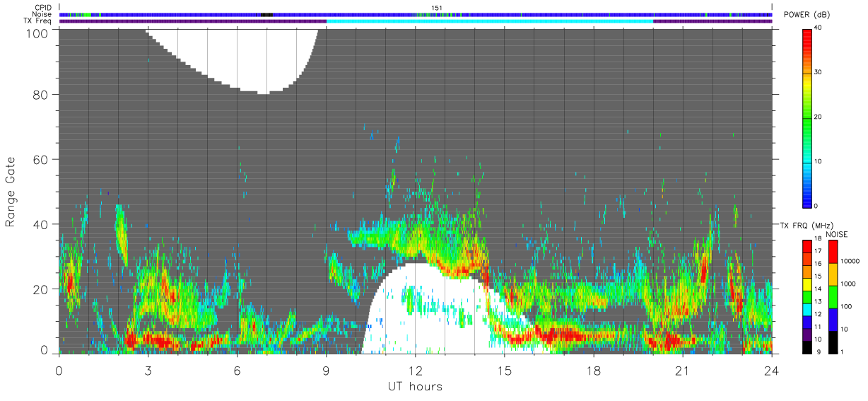
Task: Pick the cyan swatch in the TX FRQ legend
Action: (807, 310)
